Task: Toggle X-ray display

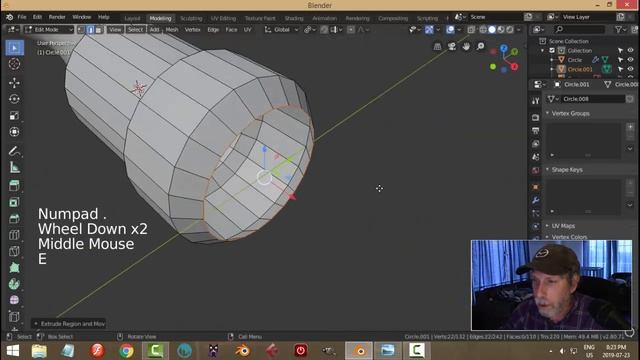Action: (471, 30)
